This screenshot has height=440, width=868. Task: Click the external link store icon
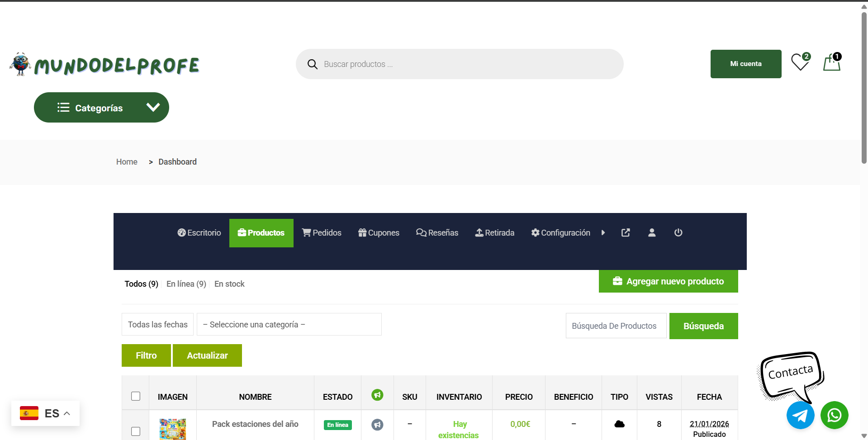pyautogui.click(x=626, y=232)
